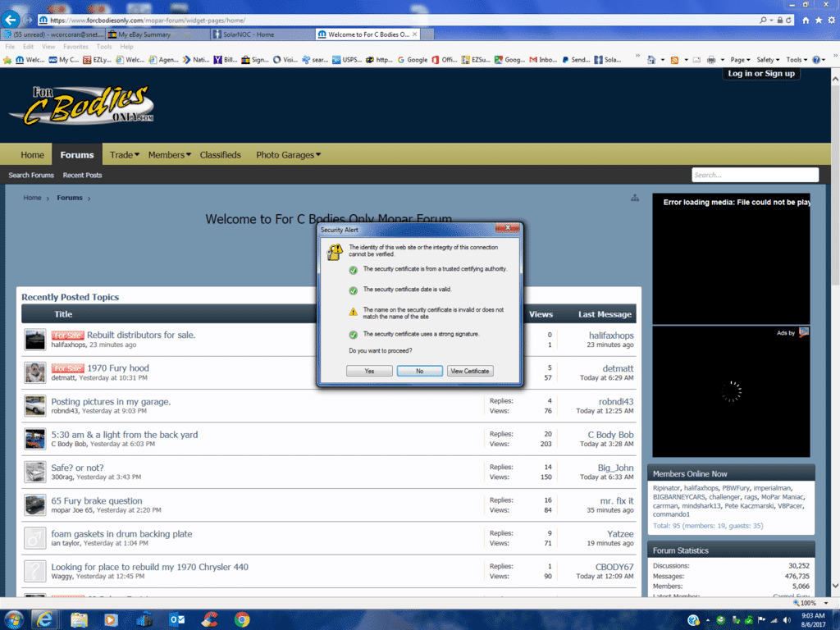Open the Safety menu in command bar
The width and height of the screenshot is (840, 630).
(767, 60)
